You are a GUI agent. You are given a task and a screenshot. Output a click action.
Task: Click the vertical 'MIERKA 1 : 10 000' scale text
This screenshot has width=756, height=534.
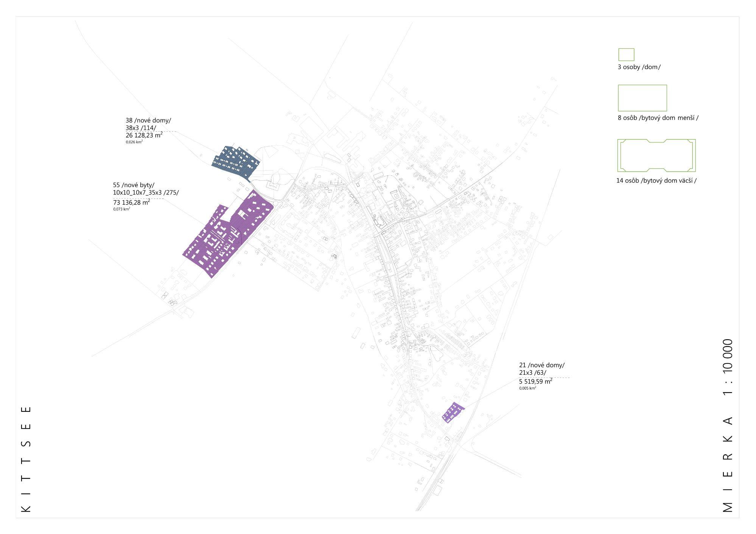pyautogui.click(x=728, y=426)
